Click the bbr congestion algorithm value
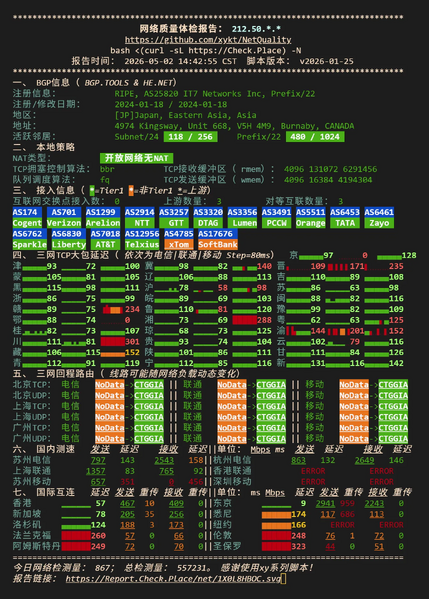 107,169
